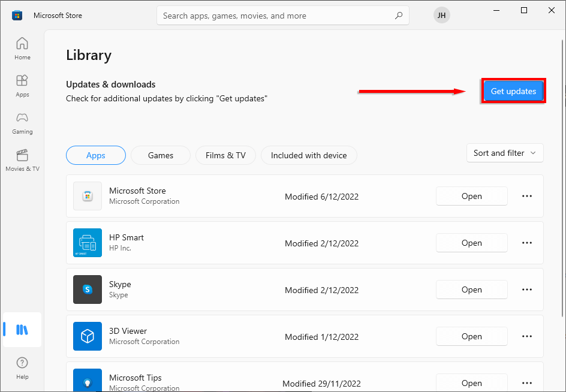
Task: Open the JH profile account icon
Action: (441, 16)
